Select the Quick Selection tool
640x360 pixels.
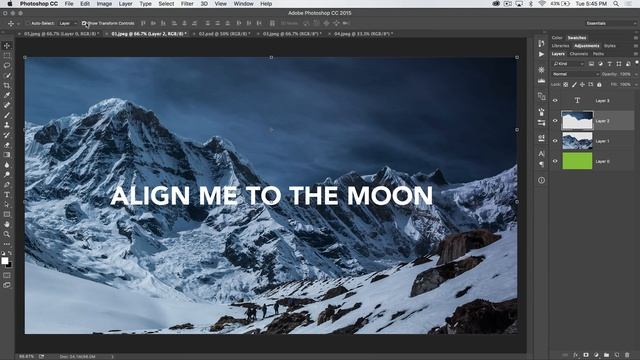pos(7,76)
